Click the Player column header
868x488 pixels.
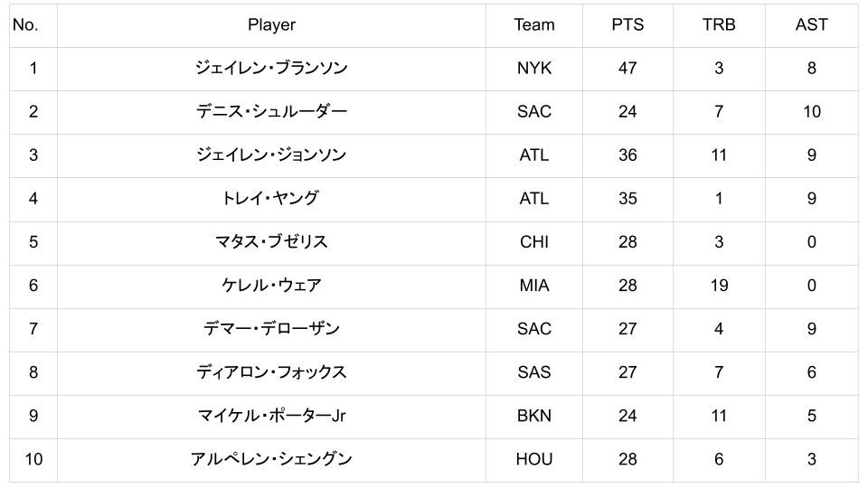pos(271,25)
